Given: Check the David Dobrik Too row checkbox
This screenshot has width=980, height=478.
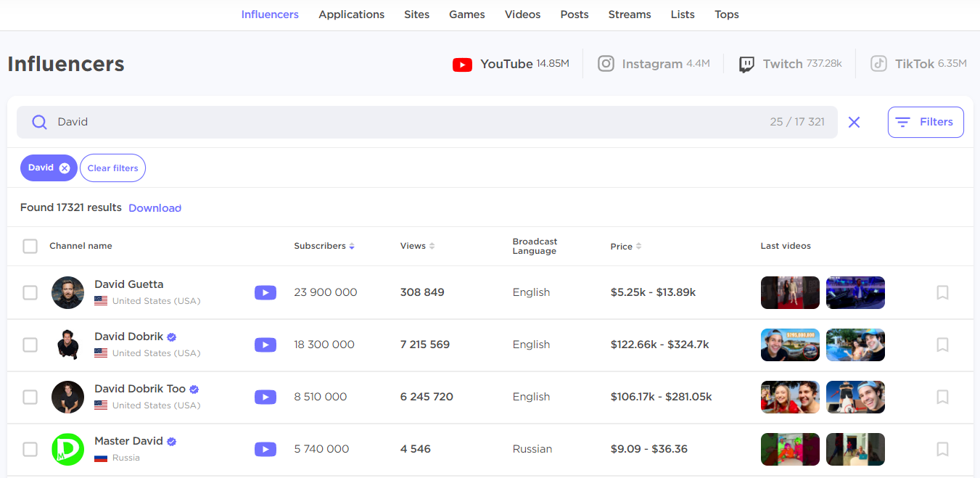Looking at the screenshot, I should [30, 397].
